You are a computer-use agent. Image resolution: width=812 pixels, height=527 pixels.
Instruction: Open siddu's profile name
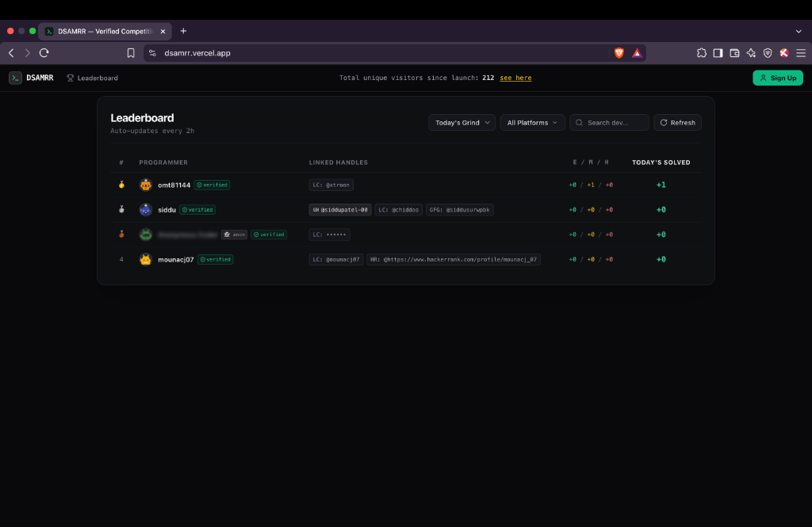[x=167, y=210]
